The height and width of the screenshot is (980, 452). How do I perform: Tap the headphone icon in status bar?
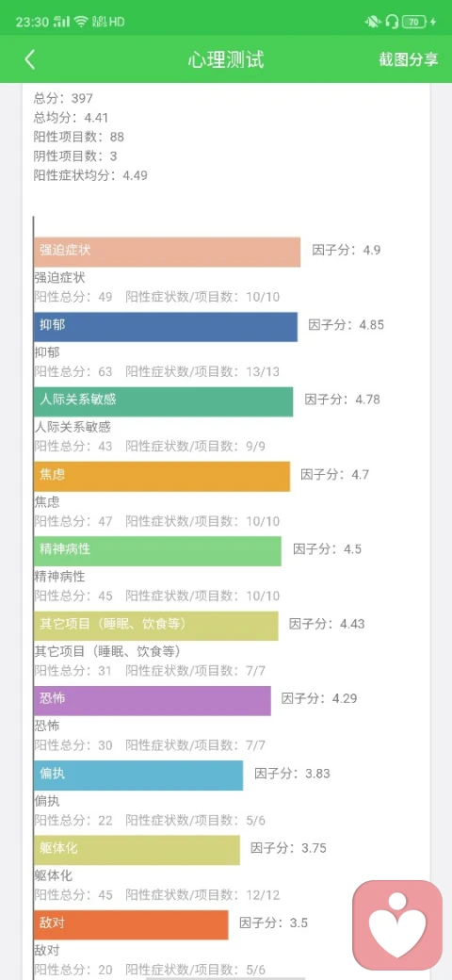(x=392, y=22)
